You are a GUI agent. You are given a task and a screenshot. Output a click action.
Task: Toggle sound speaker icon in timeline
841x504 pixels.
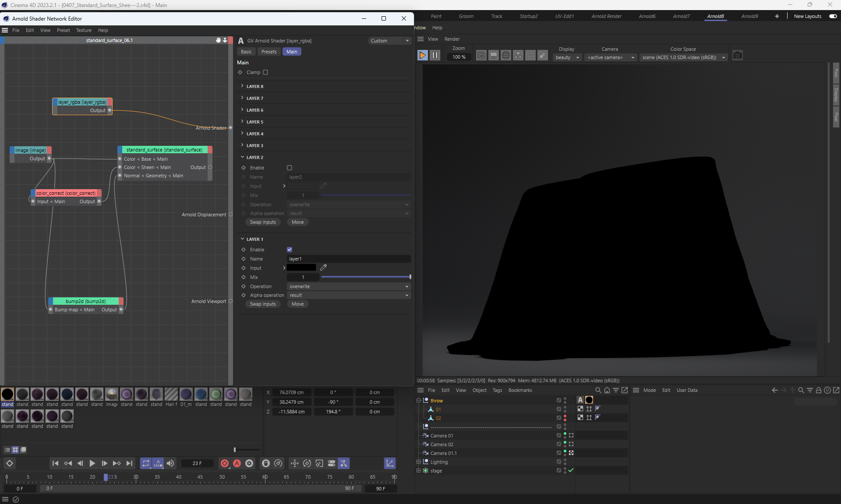point(170,463)
